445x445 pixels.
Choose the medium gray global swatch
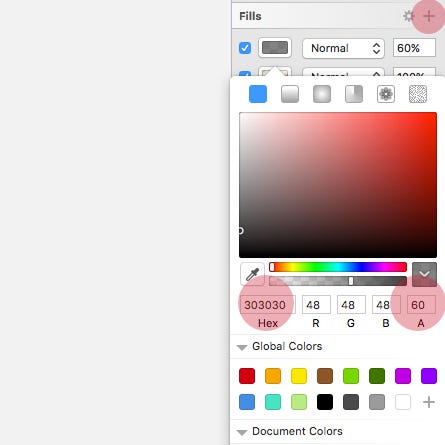click(377, 402)
